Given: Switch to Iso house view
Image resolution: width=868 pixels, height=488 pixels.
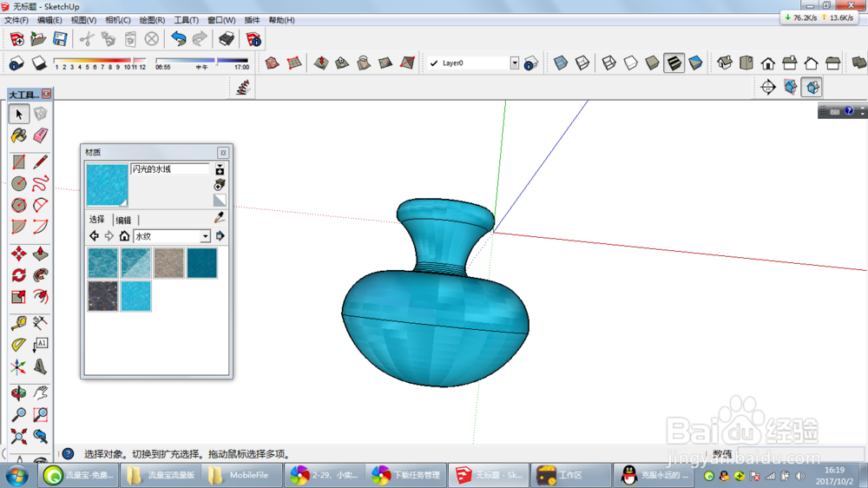Looking at the screenshot, I should point(725,63).
